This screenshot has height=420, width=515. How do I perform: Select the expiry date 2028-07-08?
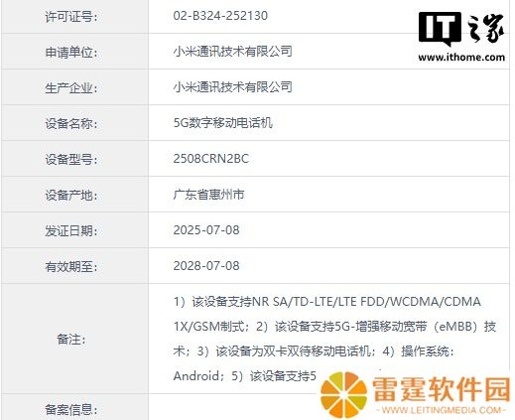point(206,266)
